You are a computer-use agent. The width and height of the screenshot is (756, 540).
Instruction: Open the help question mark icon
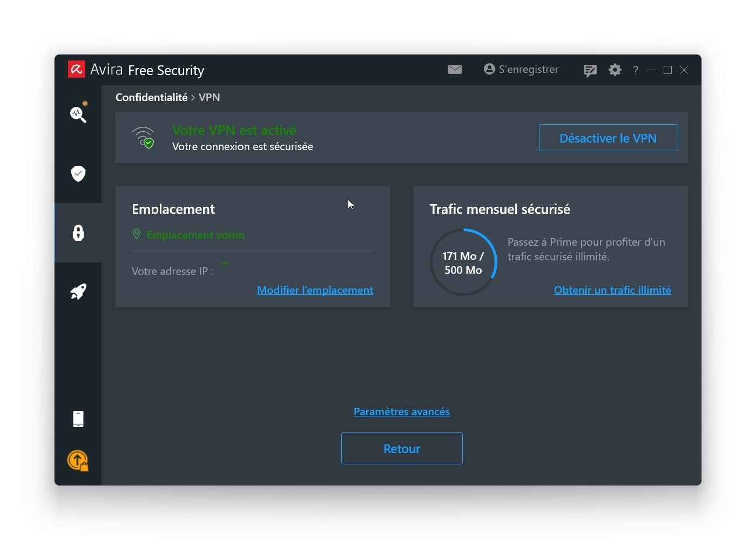pyautogui.click(x=636, y=70)
